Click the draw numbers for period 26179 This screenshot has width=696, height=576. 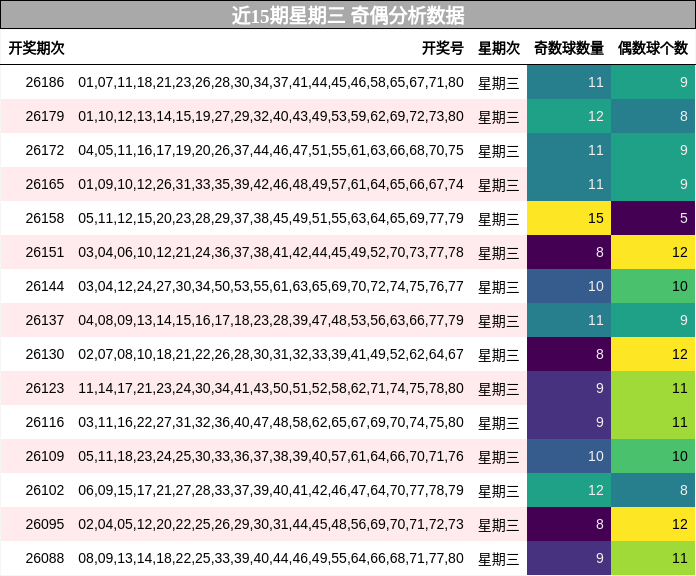click(271, 116)
